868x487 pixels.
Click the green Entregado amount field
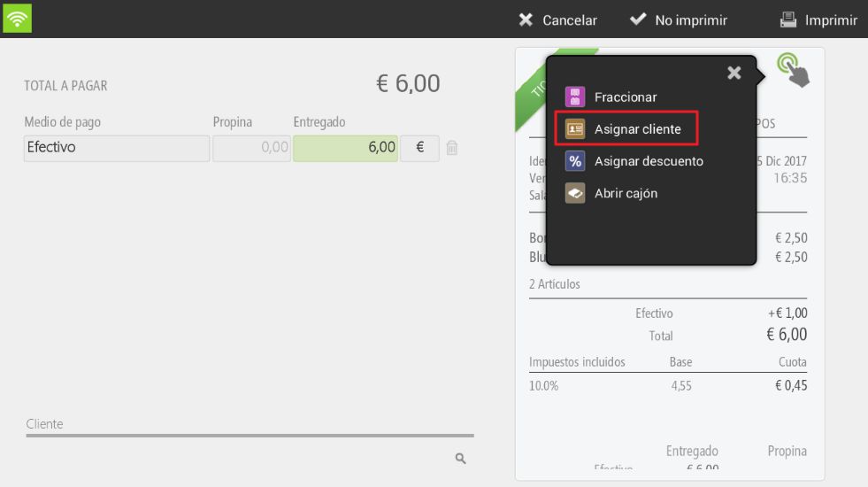[x=345, y=149]
